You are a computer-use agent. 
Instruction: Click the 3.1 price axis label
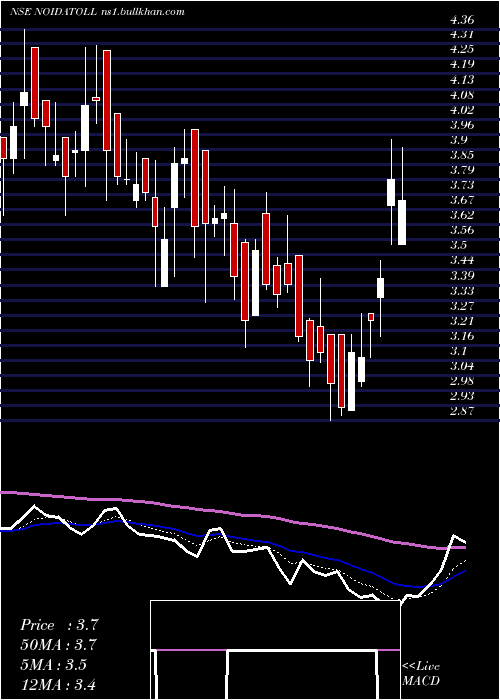click(458, 350)
